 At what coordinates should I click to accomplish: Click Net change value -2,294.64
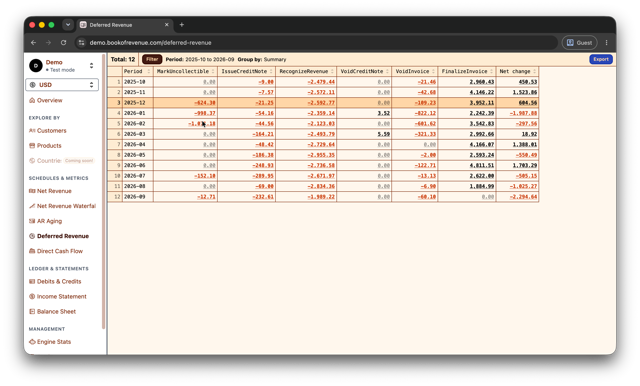coord(524,197)
